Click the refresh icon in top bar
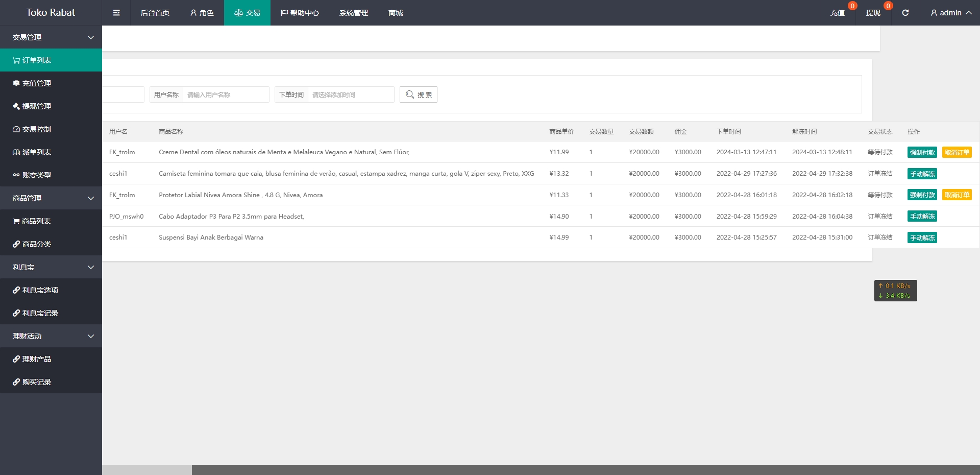 click(x=905, y=13)
